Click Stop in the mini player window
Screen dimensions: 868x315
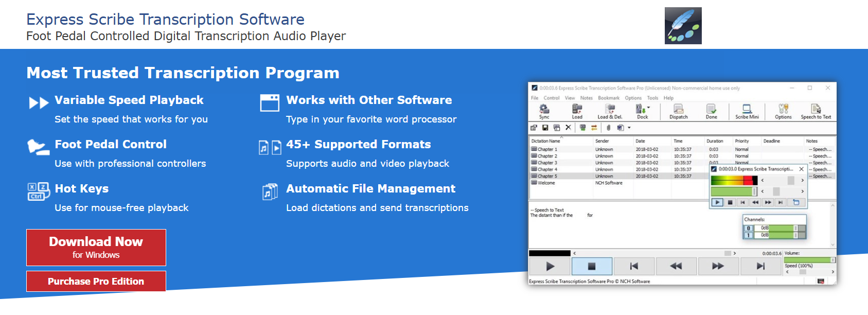[730, 202]
